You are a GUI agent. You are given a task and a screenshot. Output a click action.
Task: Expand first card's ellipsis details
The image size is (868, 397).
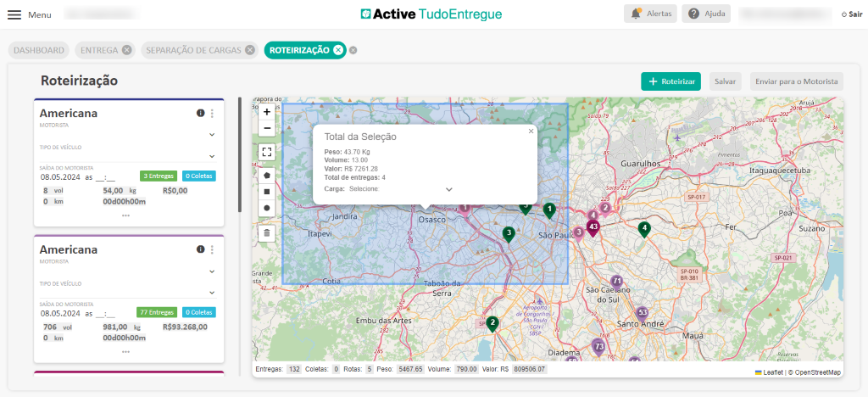[x=125, y=215]
